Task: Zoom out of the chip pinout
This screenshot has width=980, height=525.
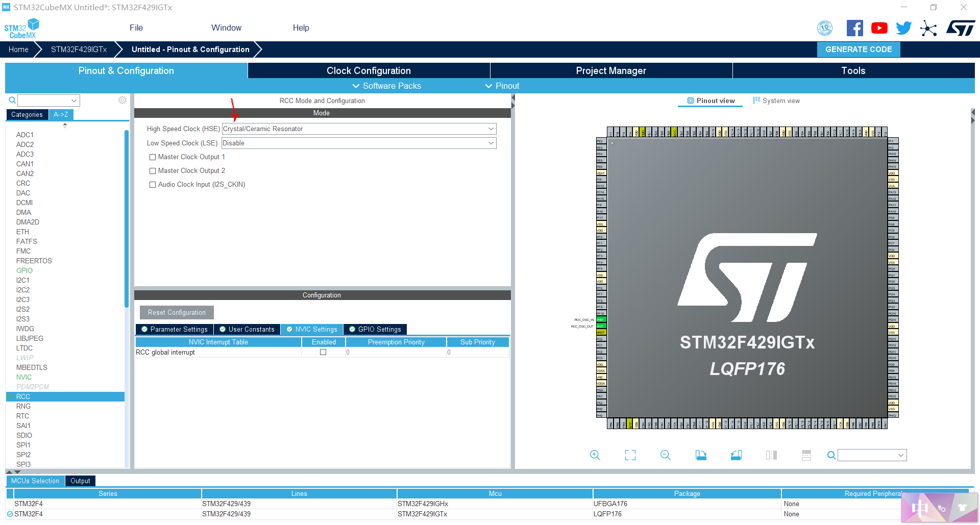Action: pos(666,455)
